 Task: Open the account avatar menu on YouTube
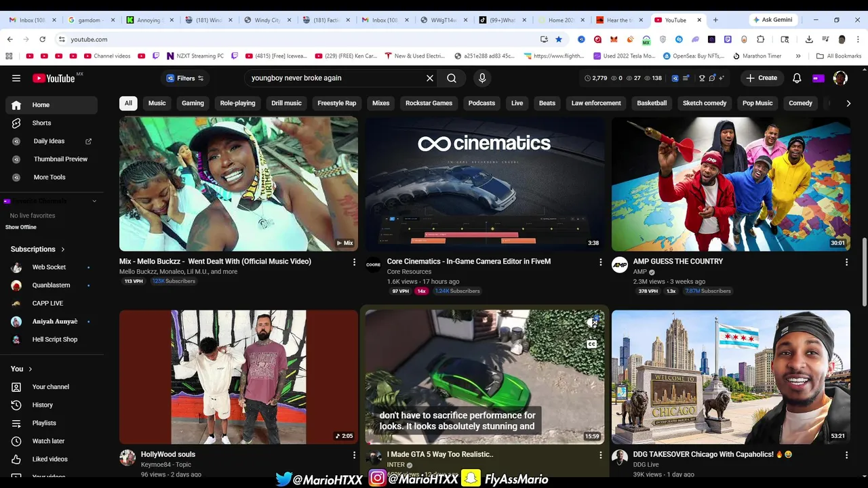(840, 78)
